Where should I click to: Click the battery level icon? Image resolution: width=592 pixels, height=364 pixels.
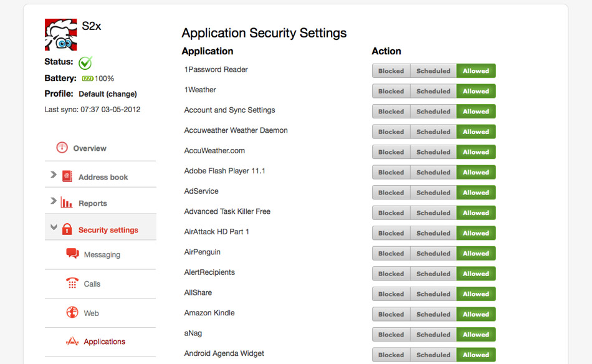87,79
